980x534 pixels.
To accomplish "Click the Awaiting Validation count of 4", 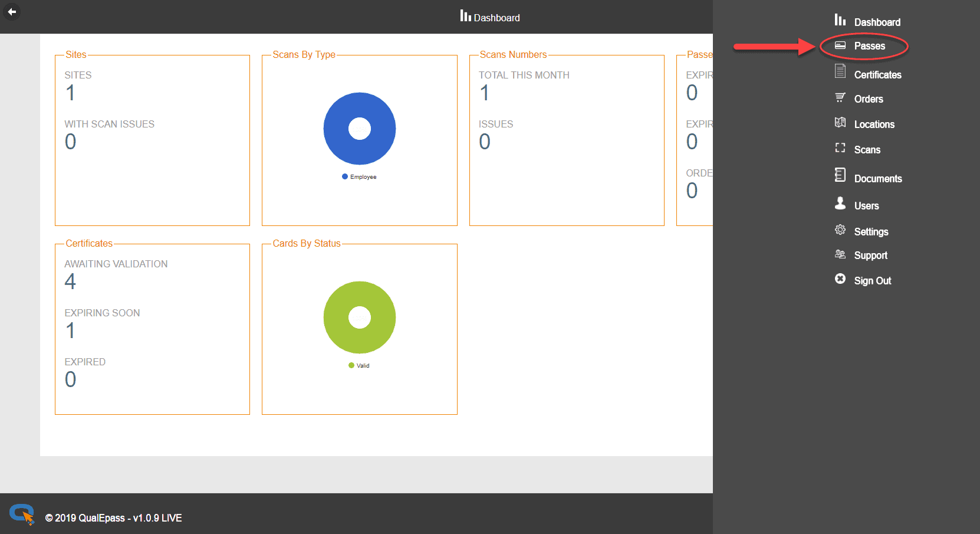I will (70, 281).
